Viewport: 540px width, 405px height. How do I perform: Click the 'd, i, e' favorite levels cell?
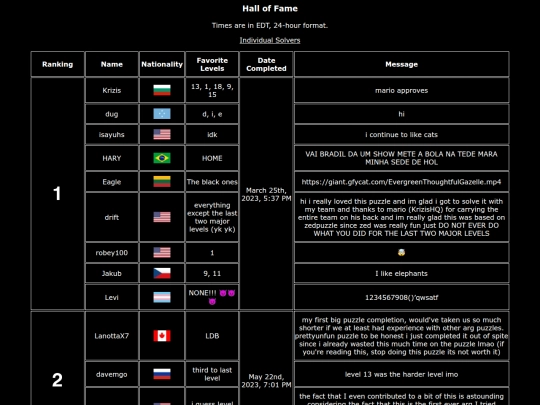pyautogui.click(x=212, y=114)
